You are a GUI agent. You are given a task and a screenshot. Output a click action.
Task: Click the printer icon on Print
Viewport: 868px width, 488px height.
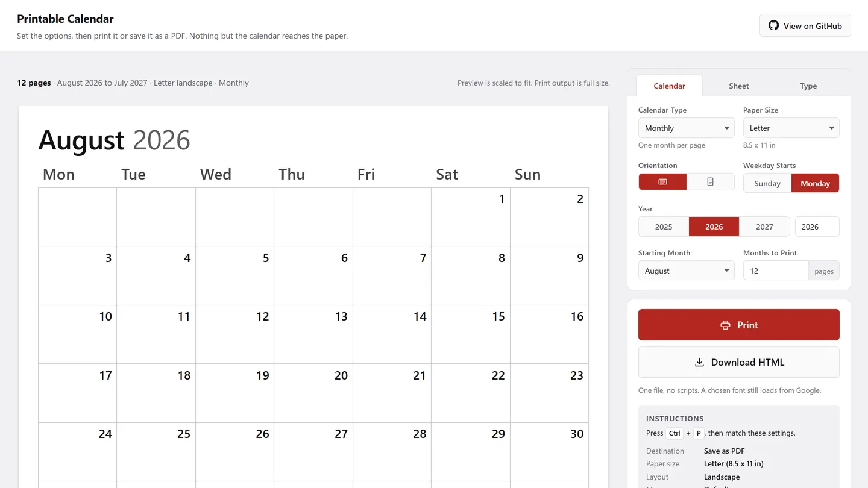pos(725,325)
